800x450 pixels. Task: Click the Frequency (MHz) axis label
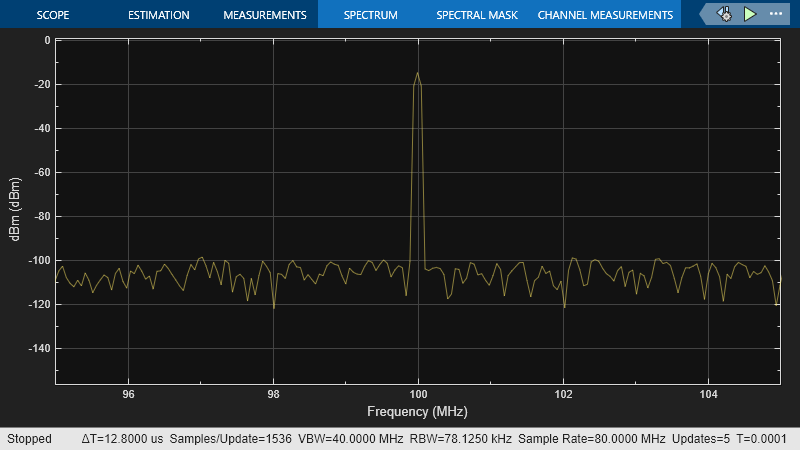click(417, 411)
